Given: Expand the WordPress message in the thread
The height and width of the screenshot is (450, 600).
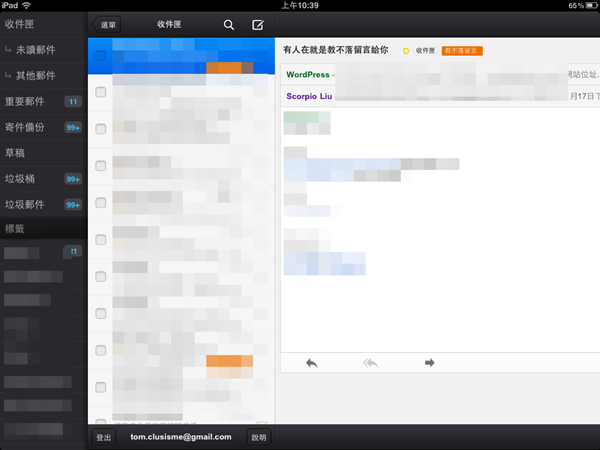Looking at the screenshot, I should (x=310, y=74).
